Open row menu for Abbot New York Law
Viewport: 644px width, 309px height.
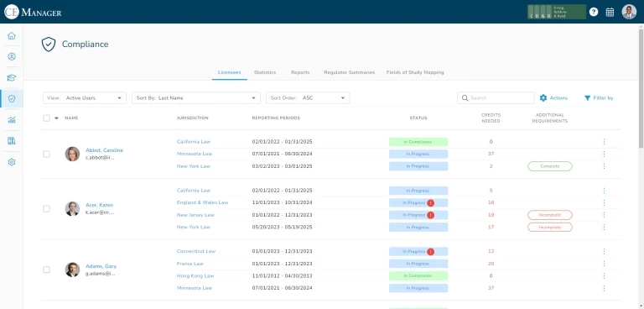(x=604, y=166)
